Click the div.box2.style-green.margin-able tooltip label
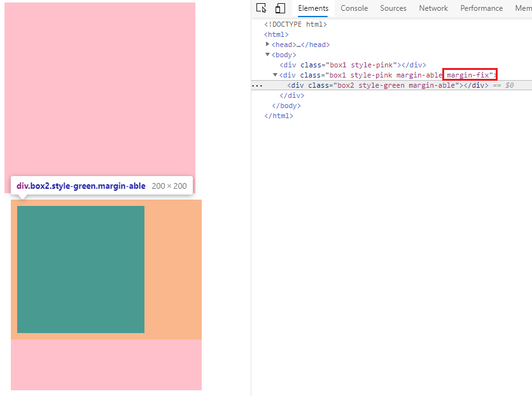This screenshot has height=396, width=532. point(81,186)
